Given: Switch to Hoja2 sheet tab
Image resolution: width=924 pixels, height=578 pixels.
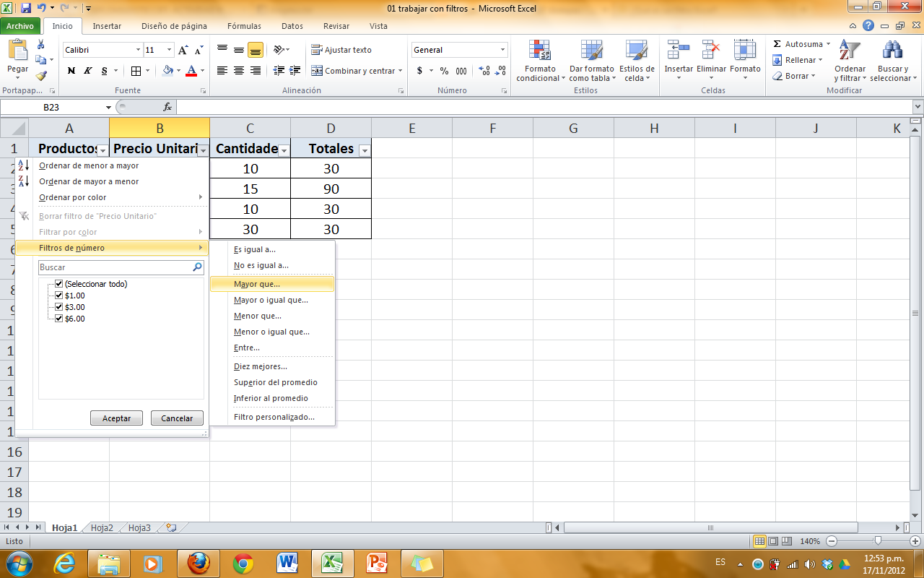Looking at the screenshot, I should coord(102,527).
